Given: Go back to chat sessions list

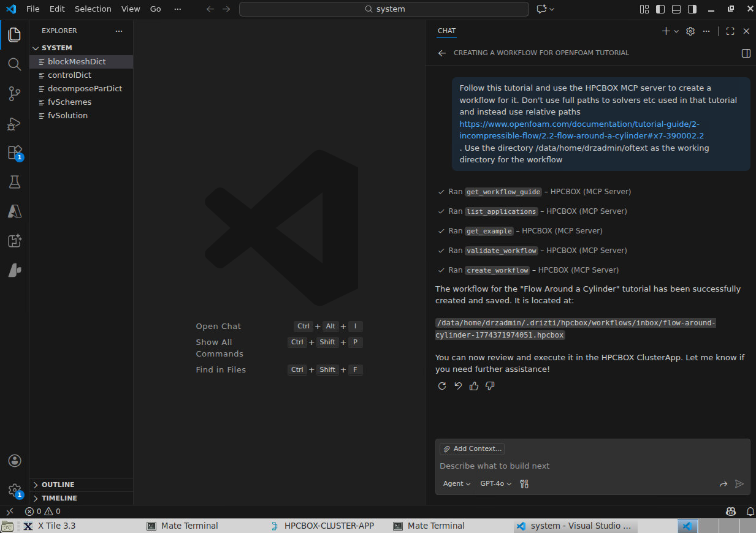Looking at the screenshot, I should point(442,53).
